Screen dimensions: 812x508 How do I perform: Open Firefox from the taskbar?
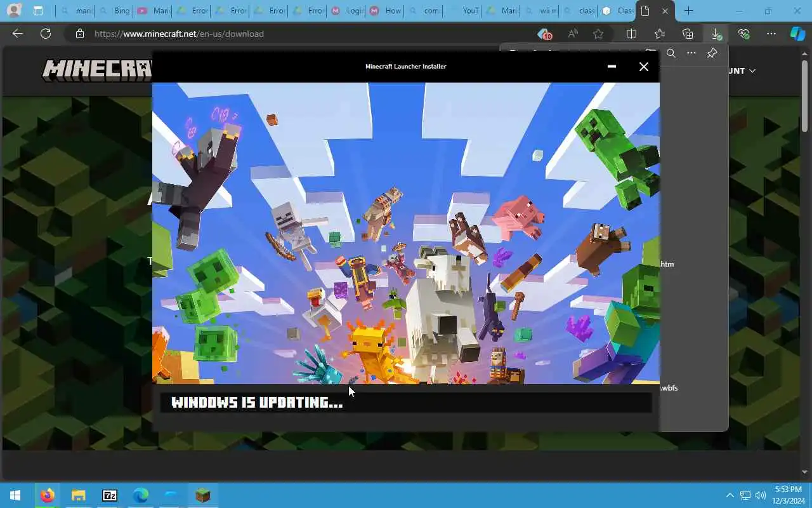[47, 495]
